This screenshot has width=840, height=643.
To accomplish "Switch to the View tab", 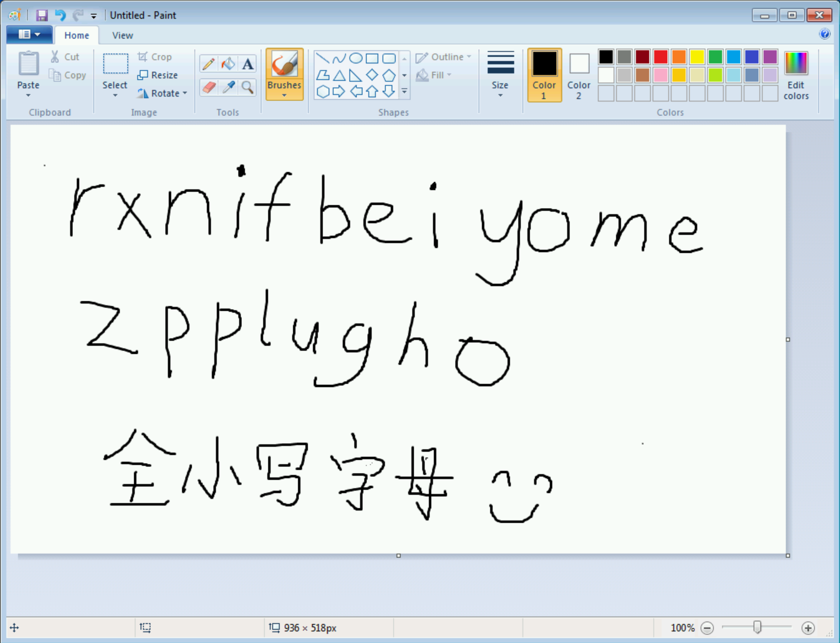I will pos(121,35).
